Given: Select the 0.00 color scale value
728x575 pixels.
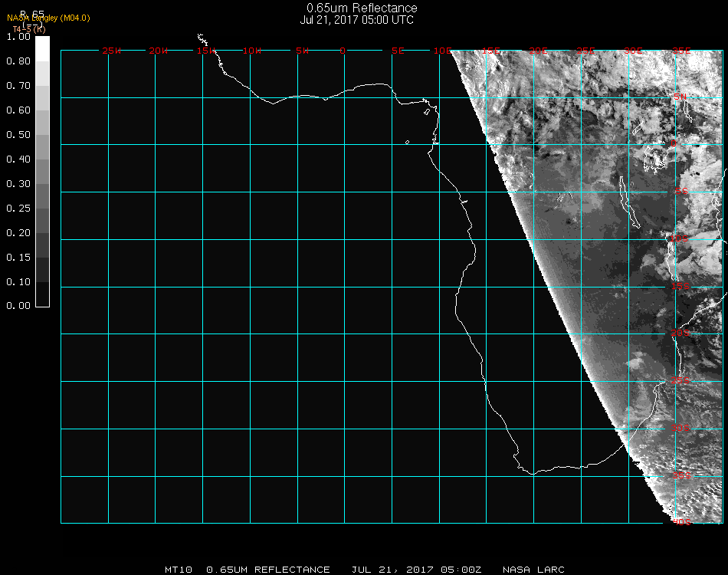Looking at the screenshot, I should pyautogui.click(x=18, y=306).
